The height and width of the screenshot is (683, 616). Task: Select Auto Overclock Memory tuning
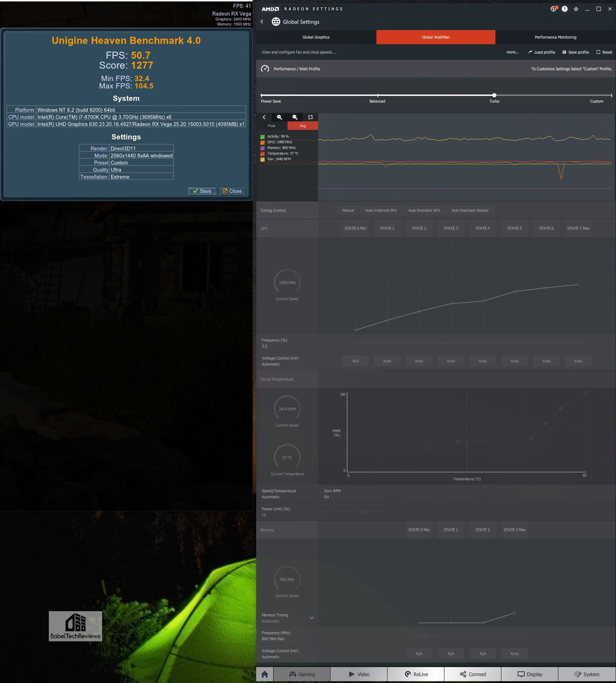[x=470, y=211]
